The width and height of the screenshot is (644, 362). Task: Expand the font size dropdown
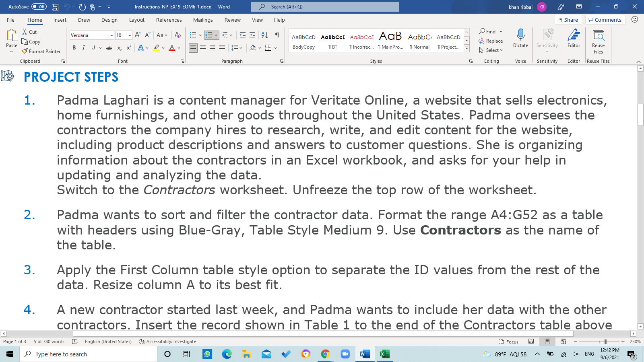point(130,35)
